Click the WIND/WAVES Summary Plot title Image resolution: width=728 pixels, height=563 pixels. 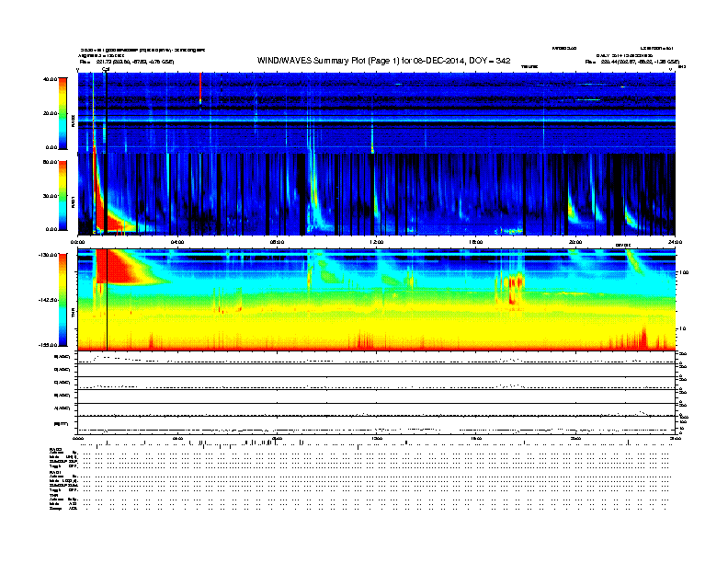click(x=383, y=61)
